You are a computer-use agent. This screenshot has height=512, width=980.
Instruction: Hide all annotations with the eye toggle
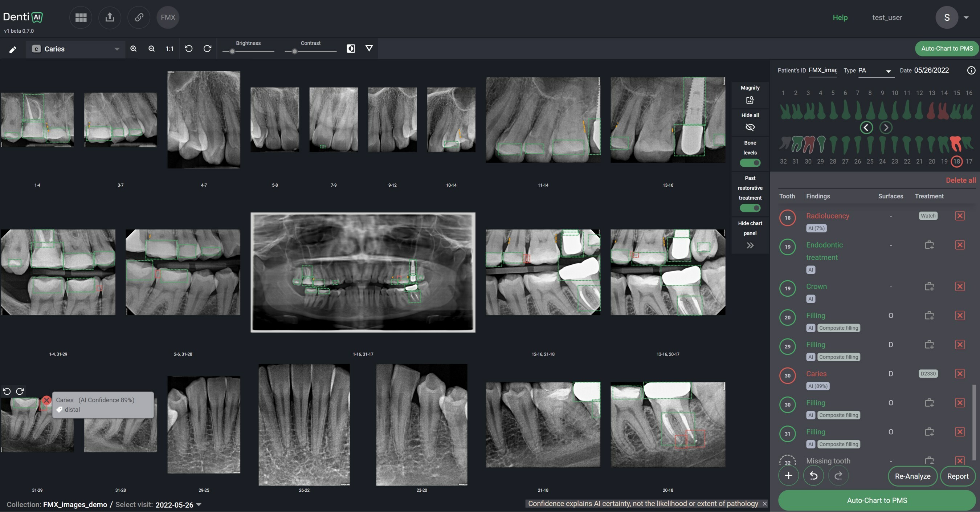pos(750,127)
